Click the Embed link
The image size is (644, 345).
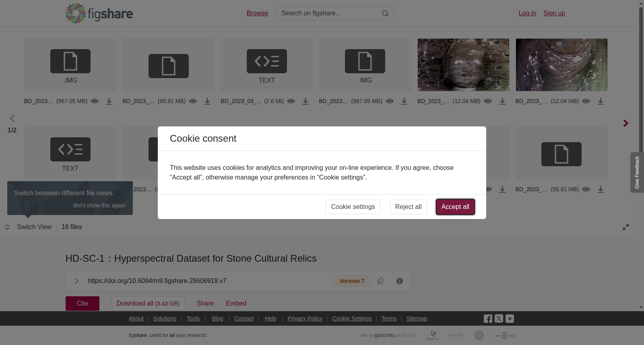click(x=236, y=304)
